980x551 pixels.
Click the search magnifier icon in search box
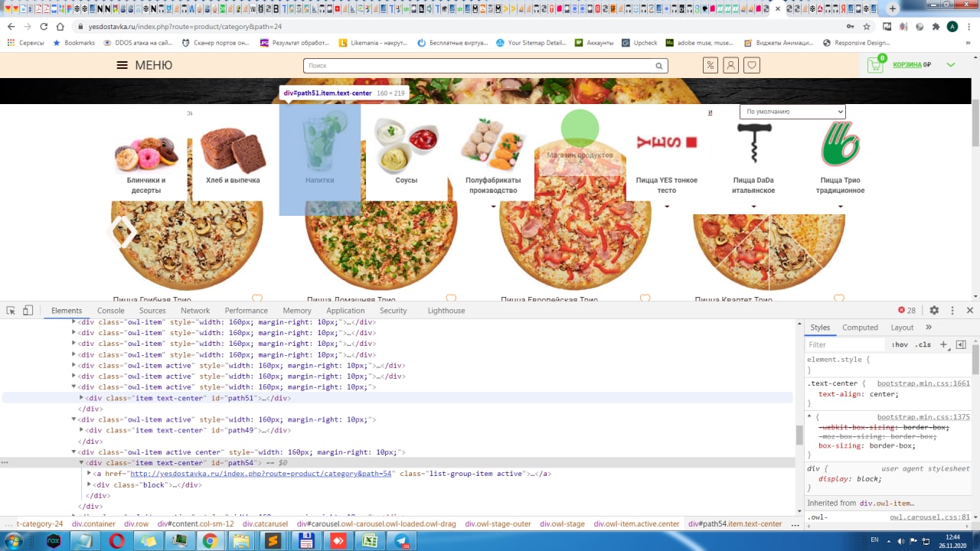point(659,66)
